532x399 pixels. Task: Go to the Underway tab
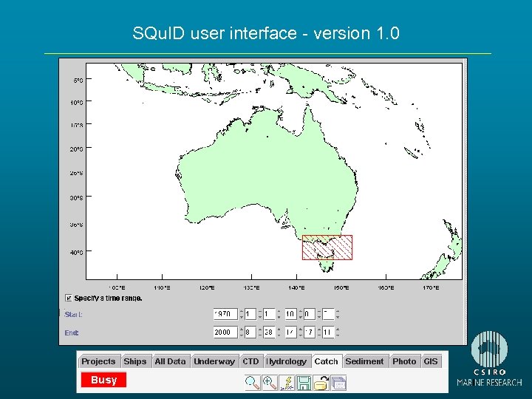tap(214, 361)
